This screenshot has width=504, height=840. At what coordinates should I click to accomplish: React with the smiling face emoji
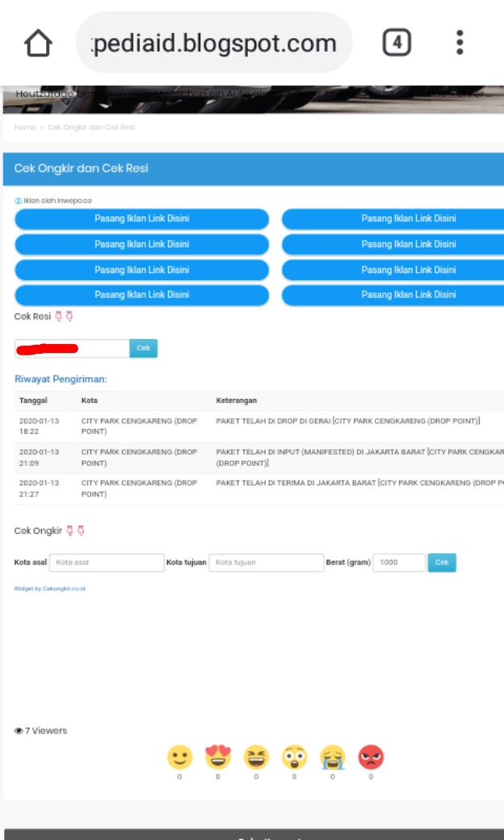click(x=179, y=757)
